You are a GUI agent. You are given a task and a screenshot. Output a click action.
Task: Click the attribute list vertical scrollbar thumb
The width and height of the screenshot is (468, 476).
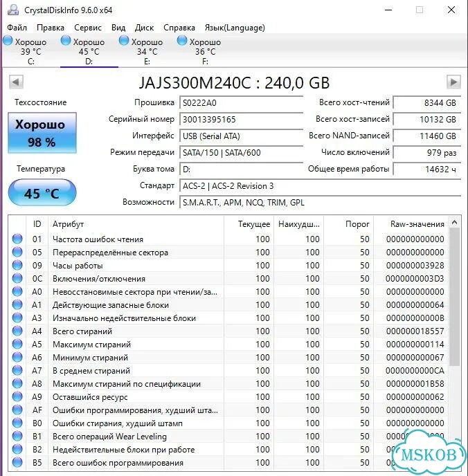pyautogui.click(x=454, y=297)
